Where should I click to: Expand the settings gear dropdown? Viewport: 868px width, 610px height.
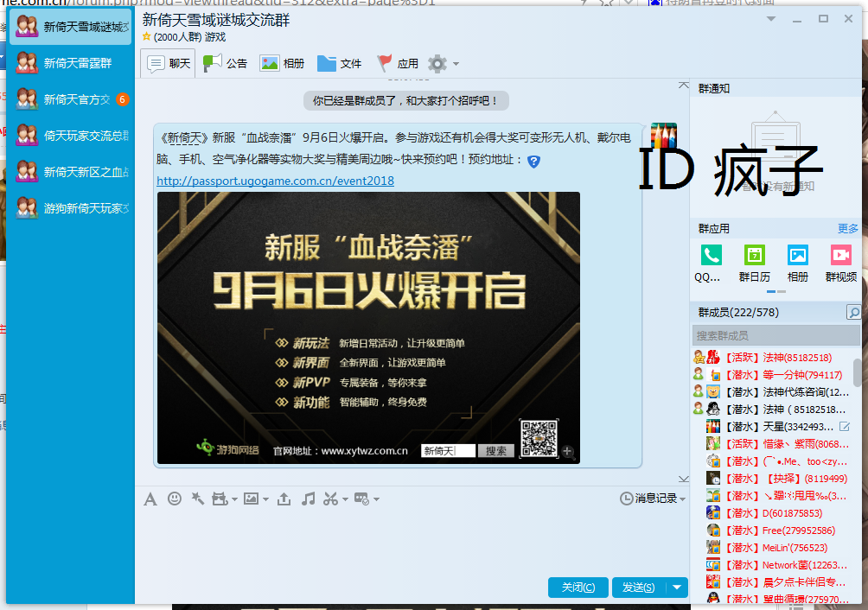(x=456, y=64)
